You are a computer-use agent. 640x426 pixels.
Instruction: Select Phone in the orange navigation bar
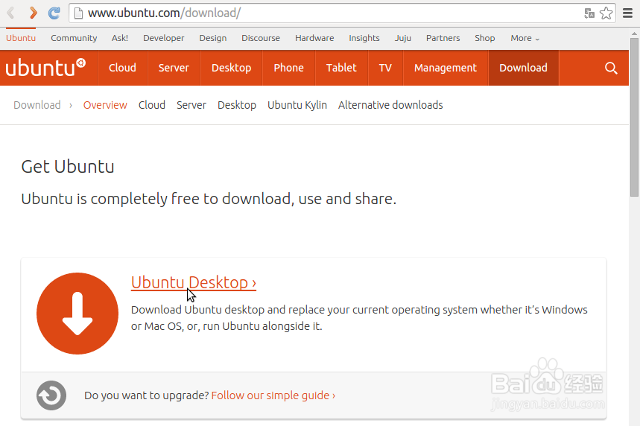coord(289,68)
